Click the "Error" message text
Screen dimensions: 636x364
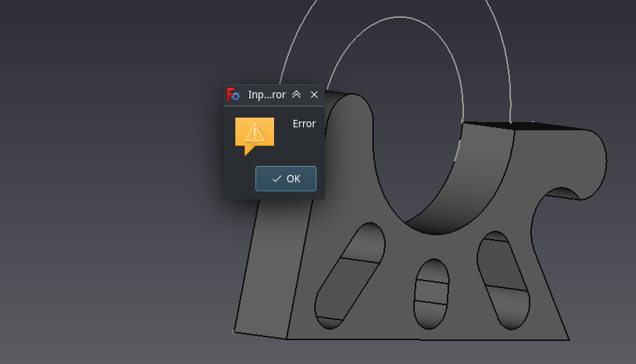pyautogui.click(x=304, y=124)
